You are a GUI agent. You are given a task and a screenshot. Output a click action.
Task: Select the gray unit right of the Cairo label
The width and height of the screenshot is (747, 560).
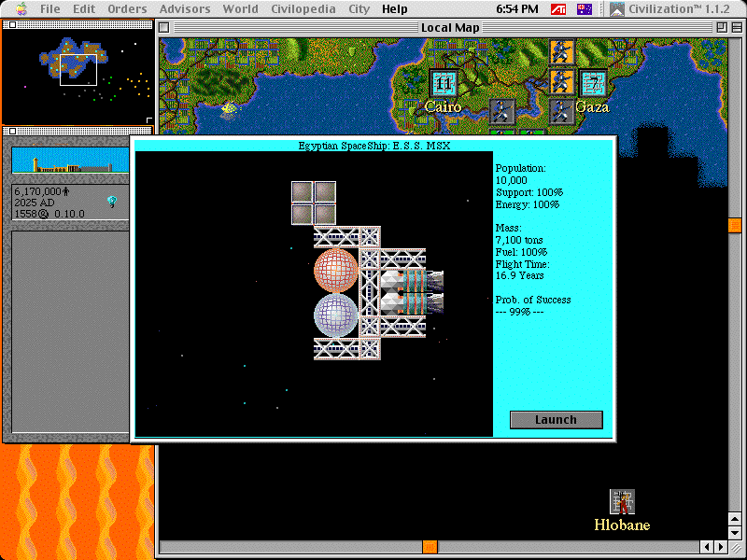(502, 112)
